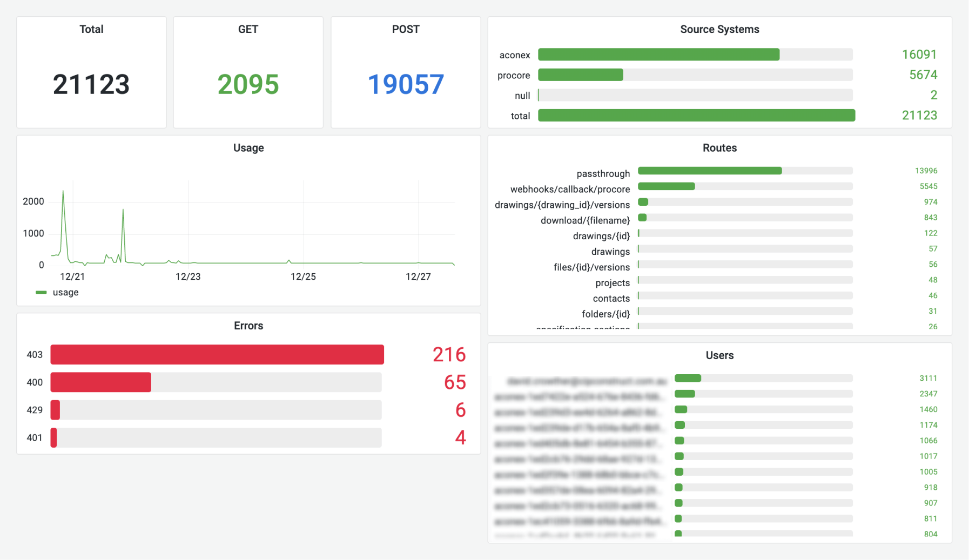Click the webhooks/callback/procore route label
969x560 pixels.
570,189
